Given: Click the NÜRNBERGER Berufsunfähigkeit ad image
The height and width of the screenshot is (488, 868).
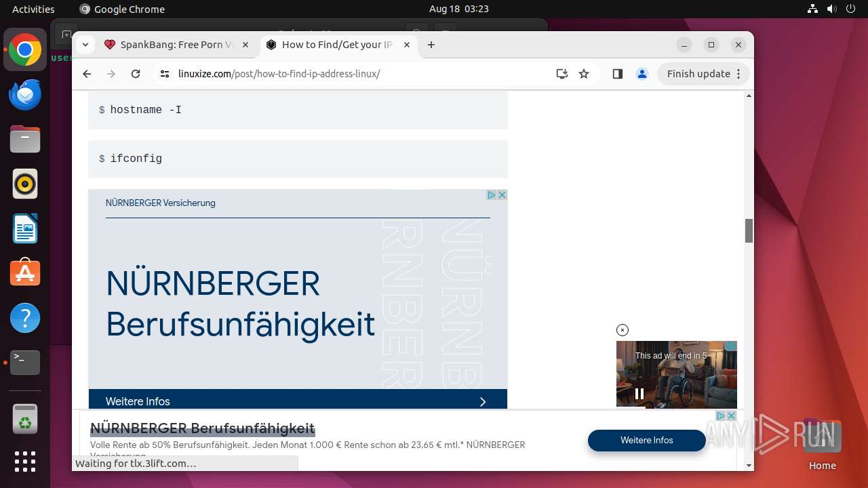Looking at the screenshot, I should [298, 299].
